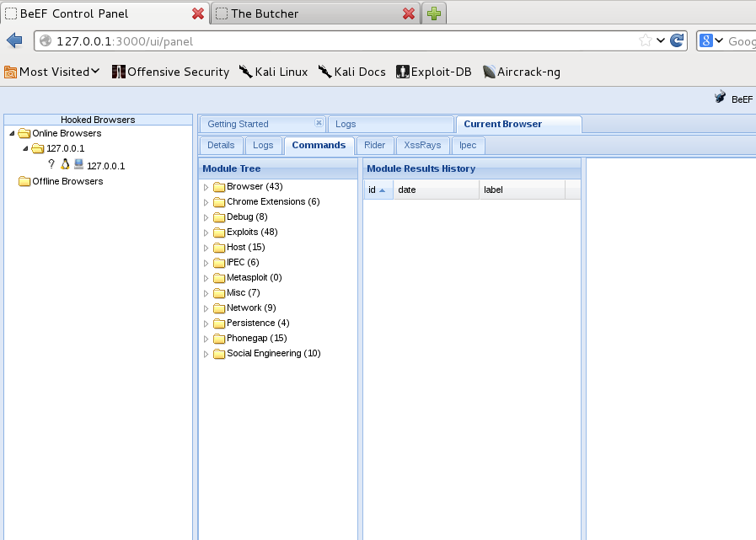Select hooked browser 127.0.0.1 with Linux icon
756x540 pixels.
105,166
